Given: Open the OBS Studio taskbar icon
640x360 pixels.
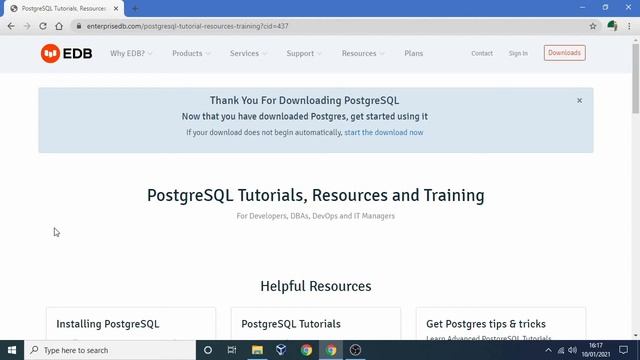Looking at the screenshot, I should pos(356,350).
